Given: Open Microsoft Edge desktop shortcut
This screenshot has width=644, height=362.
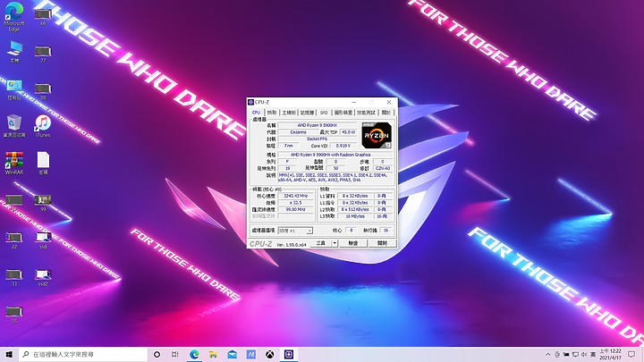Looking at the screenshot, I should 14,15.
